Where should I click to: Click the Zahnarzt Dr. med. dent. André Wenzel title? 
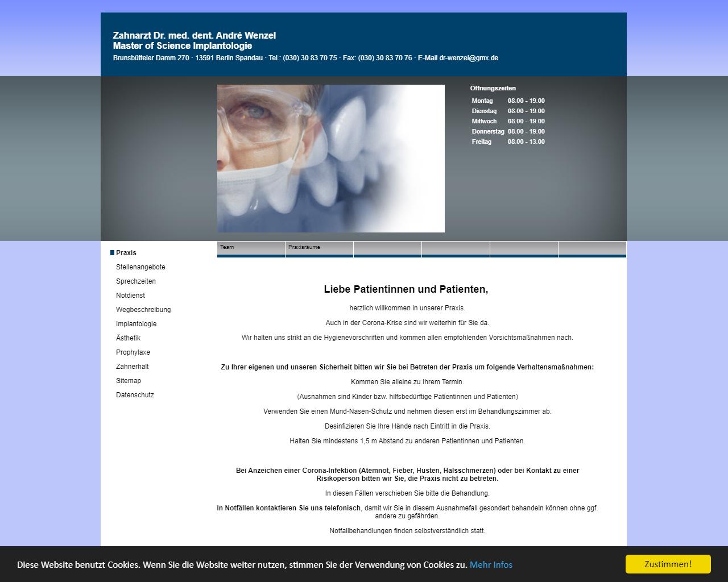(195, 35)
